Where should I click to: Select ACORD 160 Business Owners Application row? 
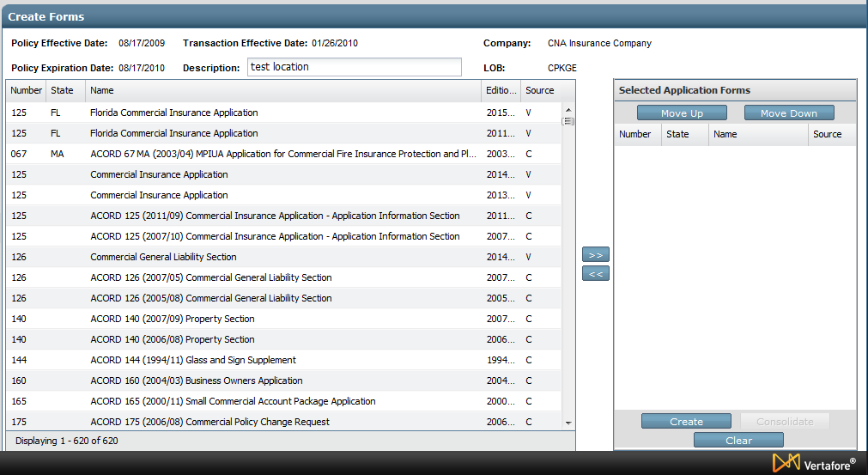[x=197, y=381]
